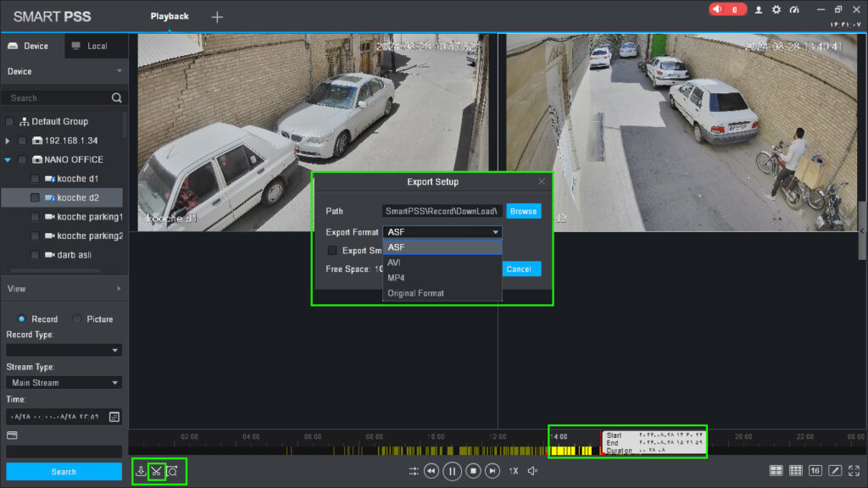Switch to nine-window grid layout

click(x=795, y=471)
